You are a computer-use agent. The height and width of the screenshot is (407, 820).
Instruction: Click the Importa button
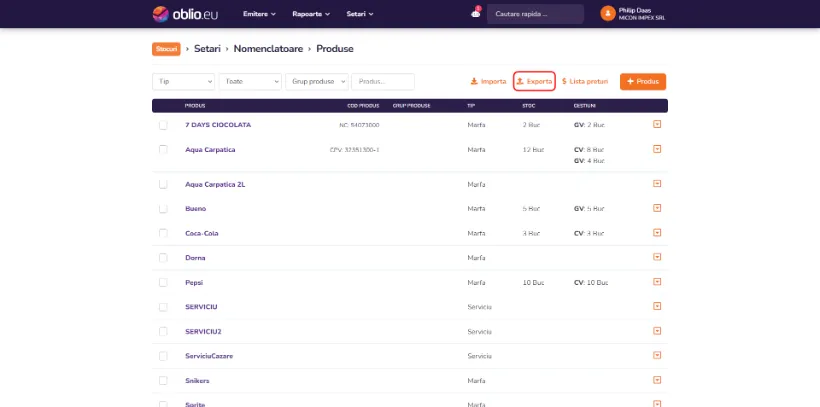pos(488,82)
